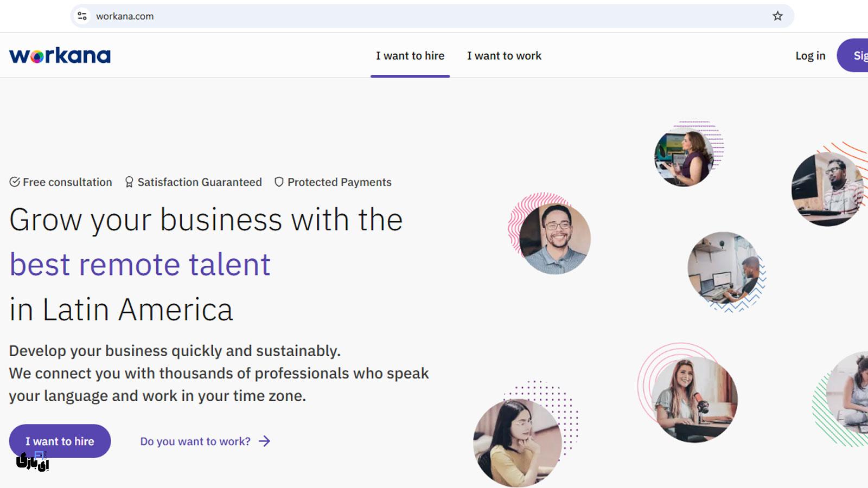Click the woman in yellow top photo

[516, 442]
